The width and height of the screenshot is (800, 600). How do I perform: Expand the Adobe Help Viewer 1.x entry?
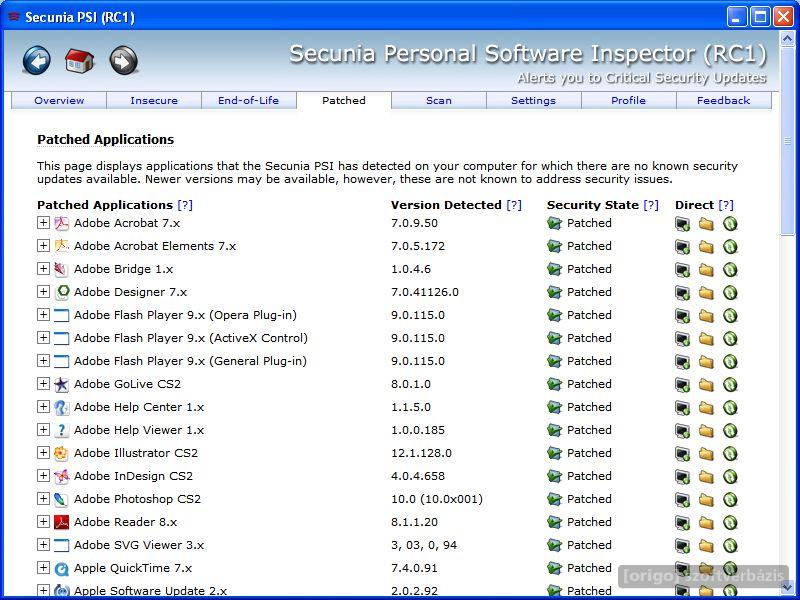point(43,430)
